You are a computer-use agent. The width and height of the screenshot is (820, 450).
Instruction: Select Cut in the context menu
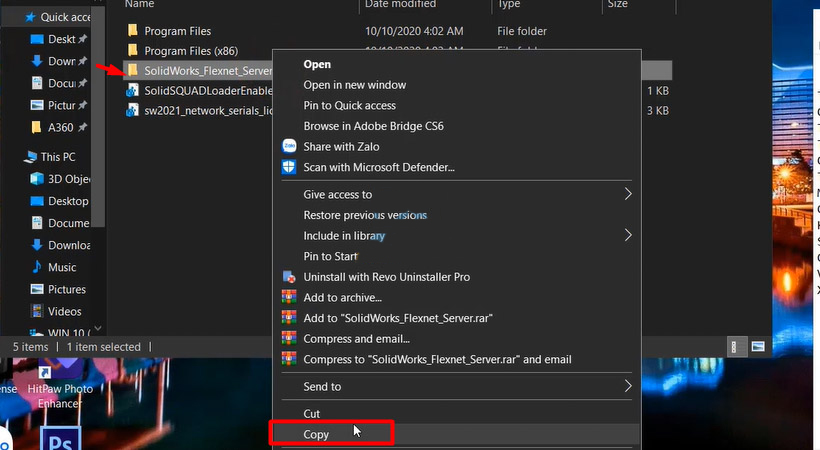[x=312, y=413]
